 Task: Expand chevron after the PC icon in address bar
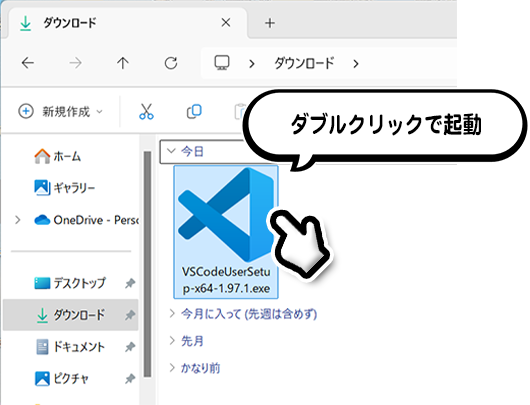click(252, 64)
